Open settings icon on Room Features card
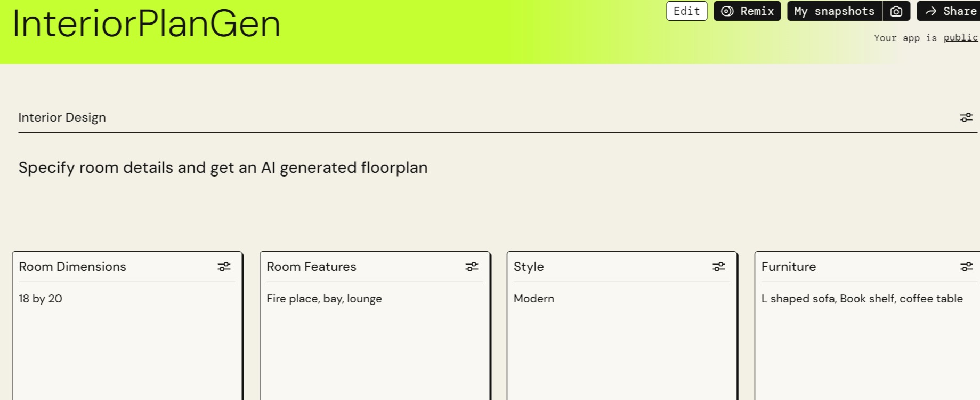The image size is (980, 400). [x=472, y=267]
